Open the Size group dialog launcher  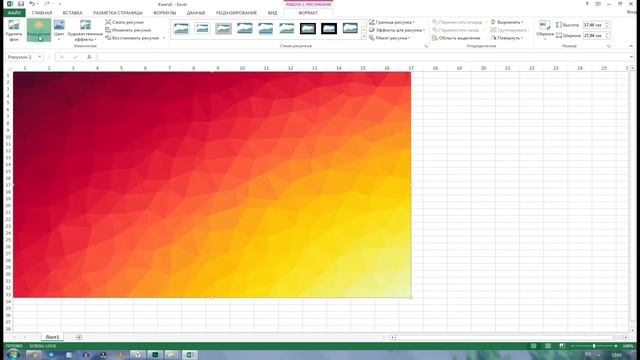pyautogui.click(x=608, y=46)
